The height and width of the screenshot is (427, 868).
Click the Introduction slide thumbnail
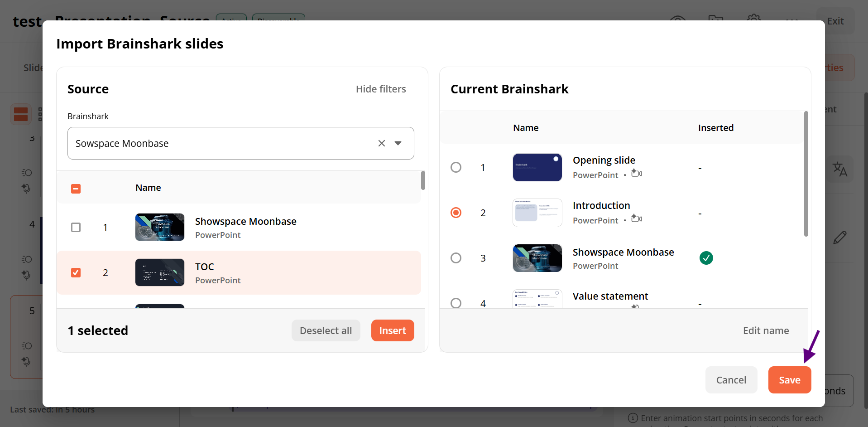tap(537, 213)
